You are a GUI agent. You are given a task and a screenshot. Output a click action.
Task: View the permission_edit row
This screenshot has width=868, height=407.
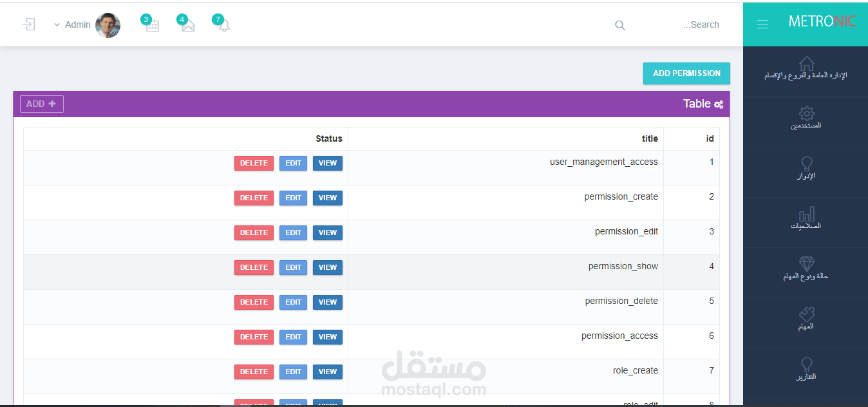(x=328, y=233)
